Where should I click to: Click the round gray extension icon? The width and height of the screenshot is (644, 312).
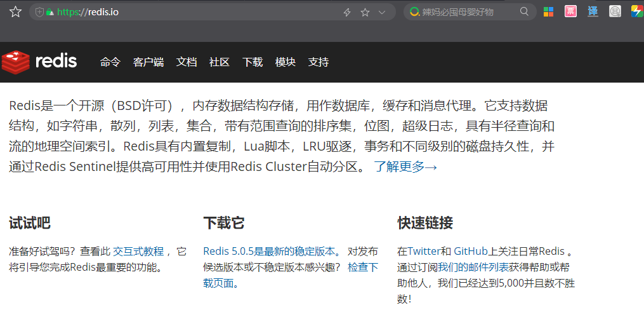coord(615,11)
